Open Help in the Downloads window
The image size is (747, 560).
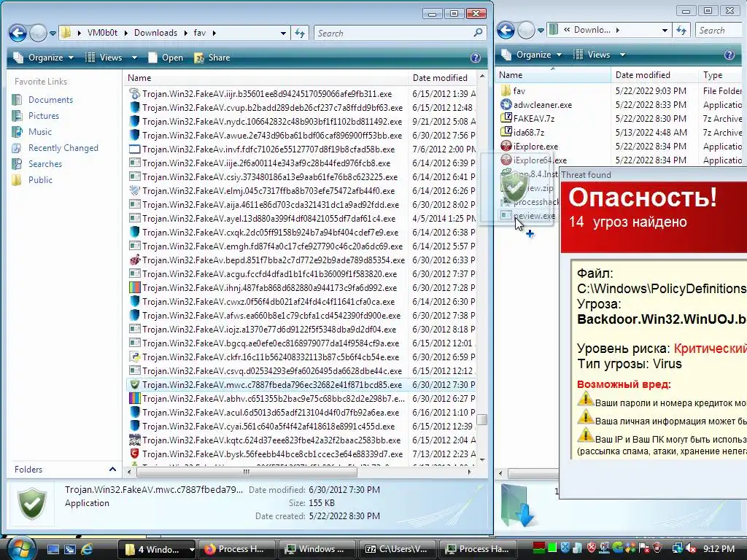[x=729, y=55]
